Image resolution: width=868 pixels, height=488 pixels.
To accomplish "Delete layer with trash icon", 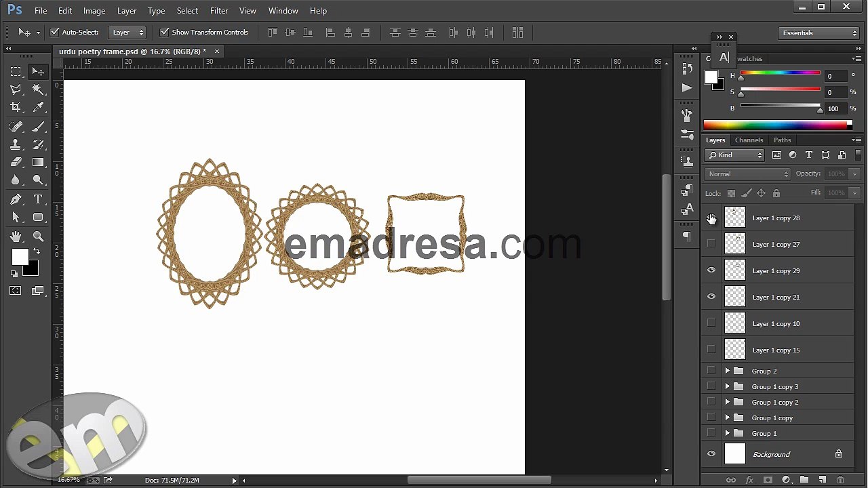I will [x=840, y=480].
